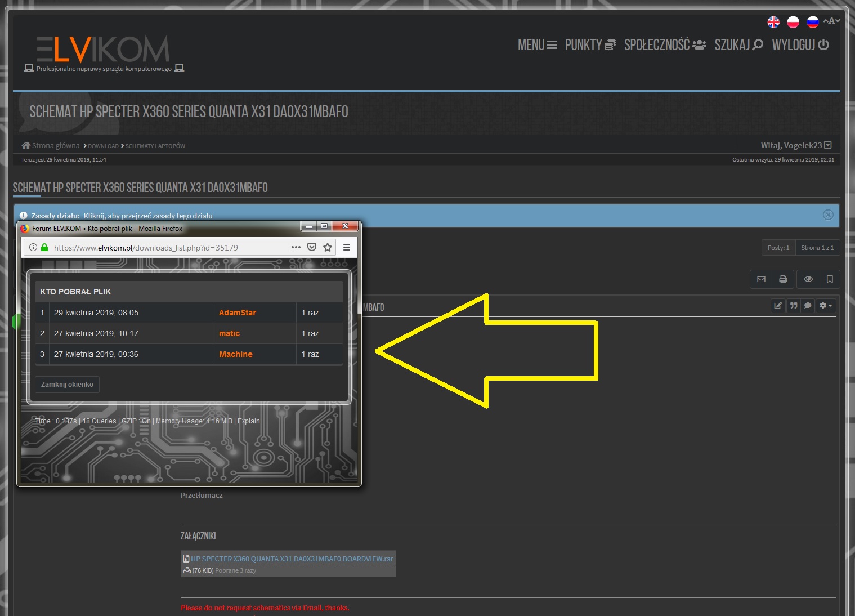Click the attachment file icon
This screenshot has width=855, height=616.
pyautogui.click(x=186, y=559)
